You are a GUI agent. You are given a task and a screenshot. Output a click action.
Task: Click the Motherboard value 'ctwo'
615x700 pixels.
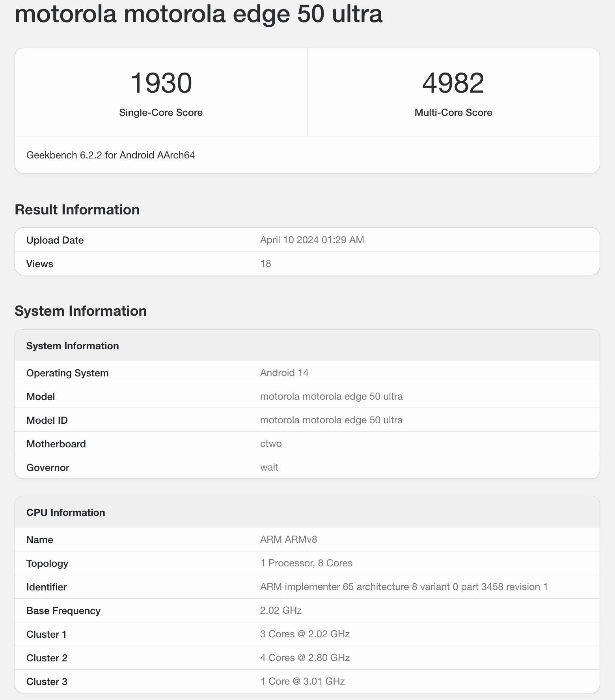(271, 444)
